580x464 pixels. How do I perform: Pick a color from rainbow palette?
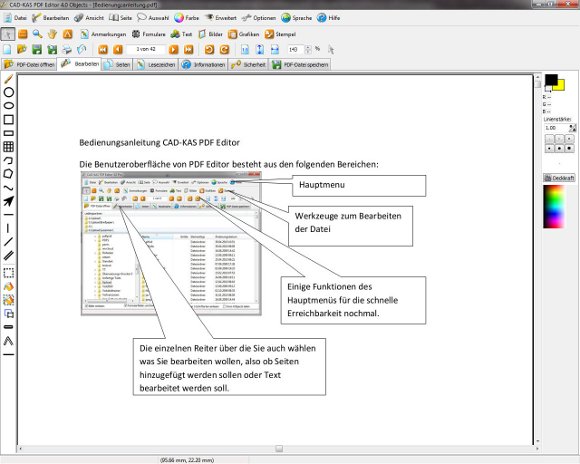pos(553,206)
